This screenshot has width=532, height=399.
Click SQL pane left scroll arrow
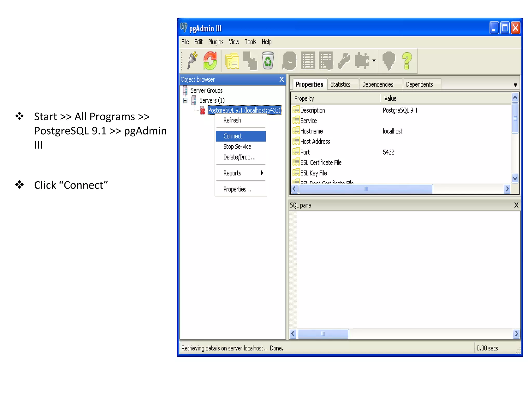coord(293,334)
